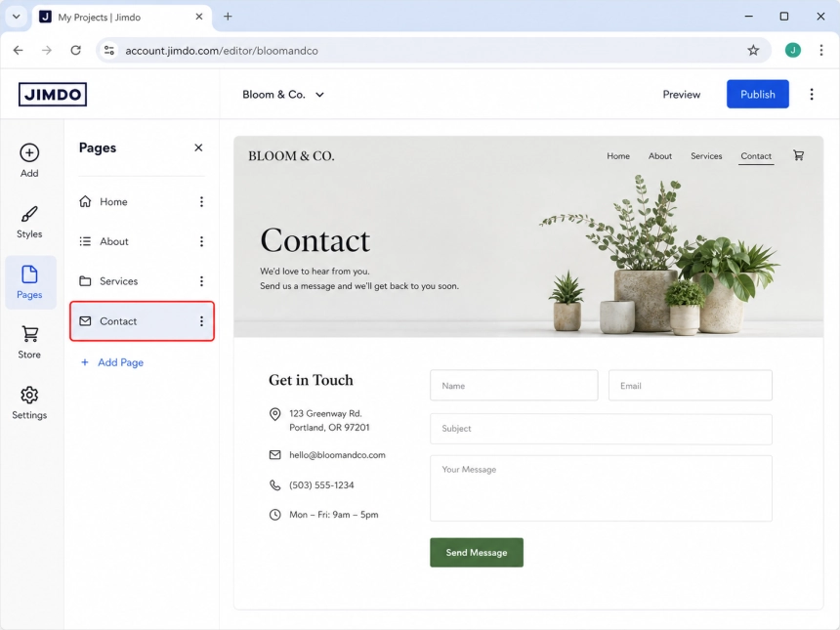Click About in site navigation
Image resolution: width=840 pixels, height=630 pixels.
[x=659, y=156]
